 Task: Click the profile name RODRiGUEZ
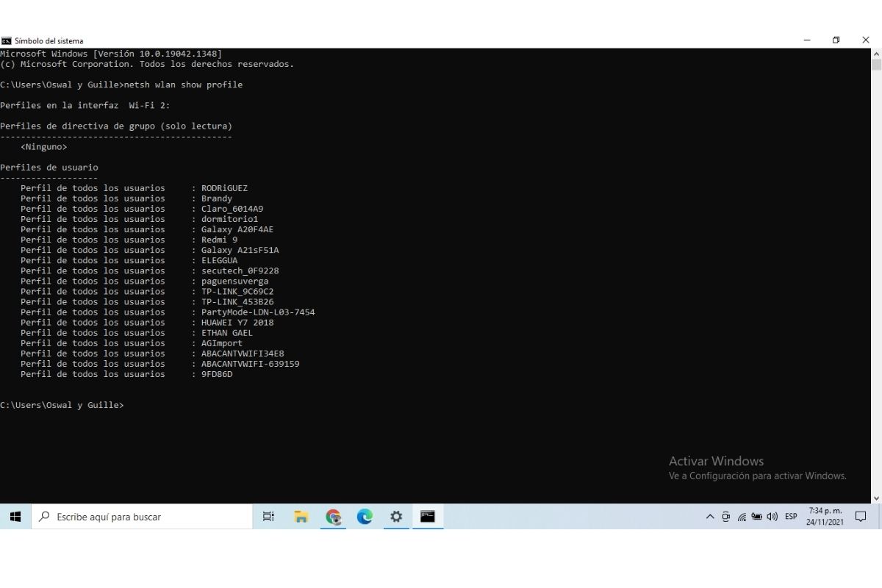pyautogui.click(x=224, y=188)
